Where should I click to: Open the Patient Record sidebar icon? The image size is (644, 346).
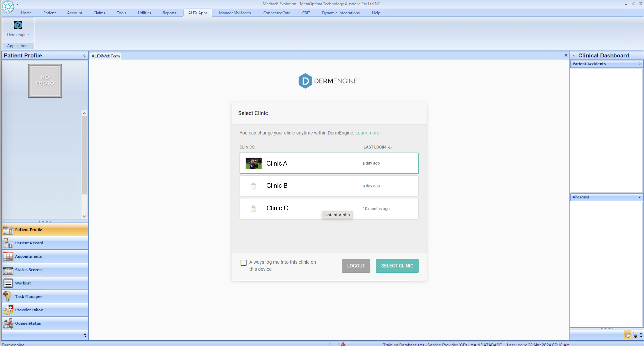click(8, 243)
